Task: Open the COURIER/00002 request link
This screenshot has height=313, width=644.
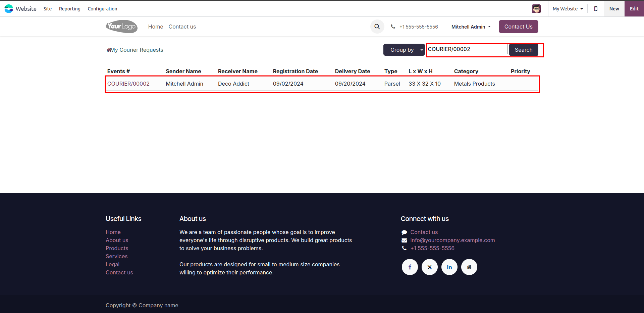Action: (128, 84)
